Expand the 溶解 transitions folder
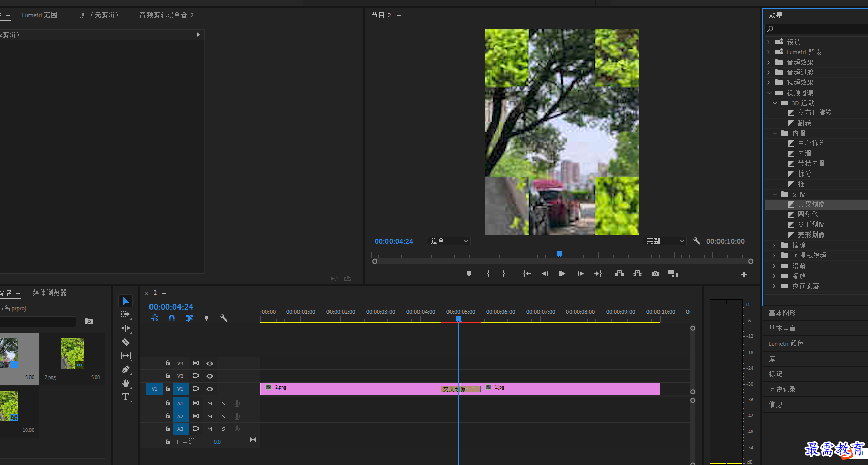 (774, 266)
